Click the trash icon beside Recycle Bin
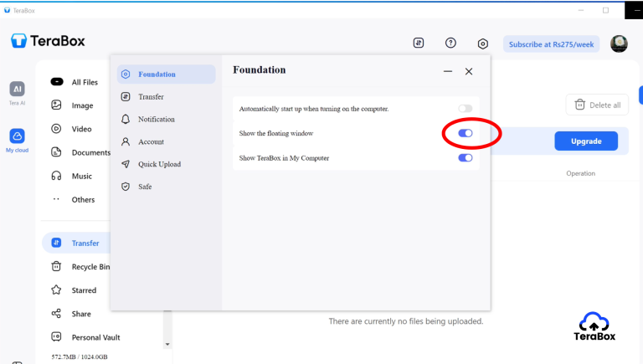The image size is (643, 364). tap(56, 266)
